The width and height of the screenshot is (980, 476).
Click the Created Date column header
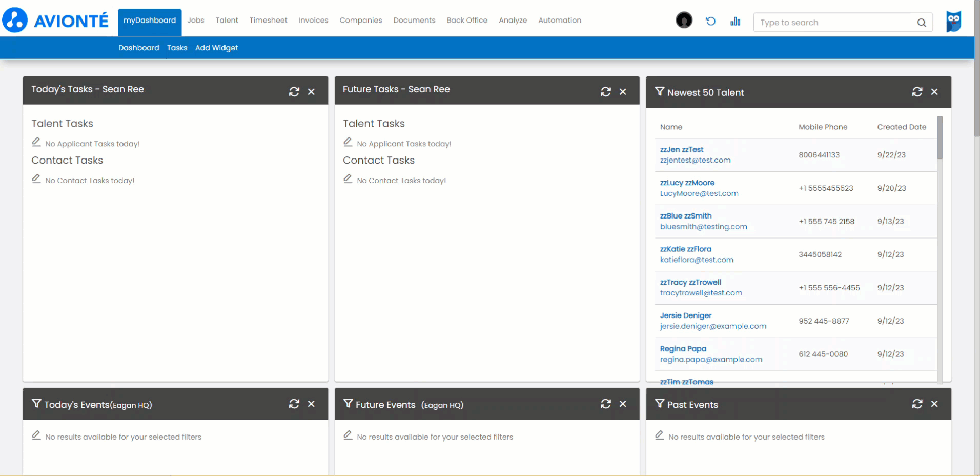(902, 127)
